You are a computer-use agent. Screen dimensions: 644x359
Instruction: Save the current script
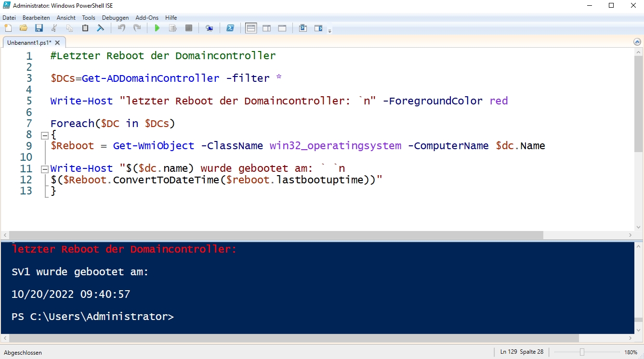39,28
